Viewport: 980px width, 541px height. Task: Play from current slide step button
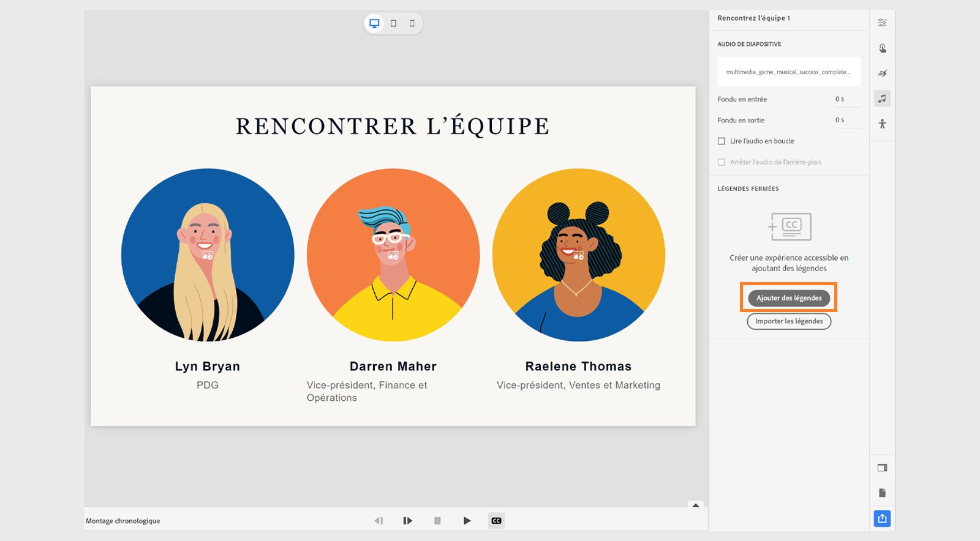pos(407,521)
